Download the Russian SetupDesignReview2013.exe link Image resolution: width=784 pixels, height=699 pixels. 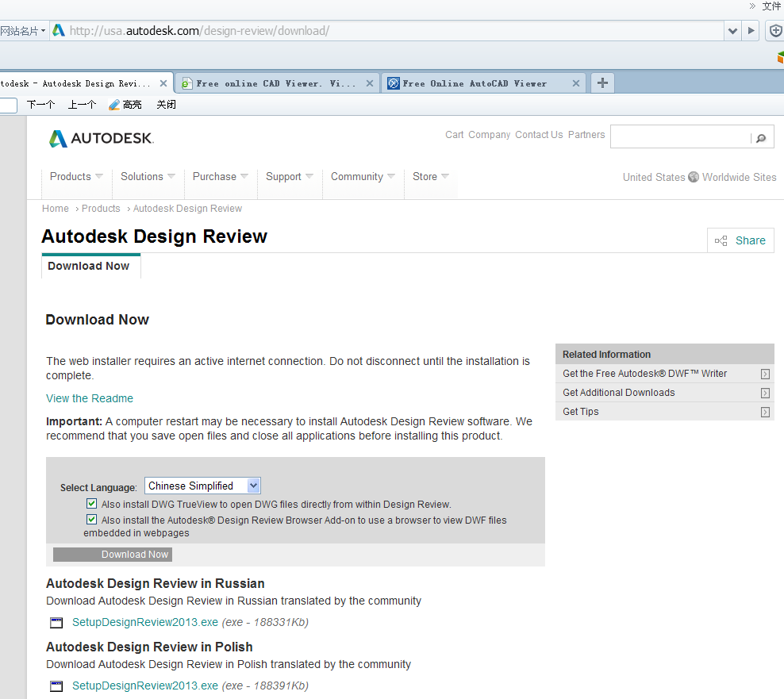145,622
